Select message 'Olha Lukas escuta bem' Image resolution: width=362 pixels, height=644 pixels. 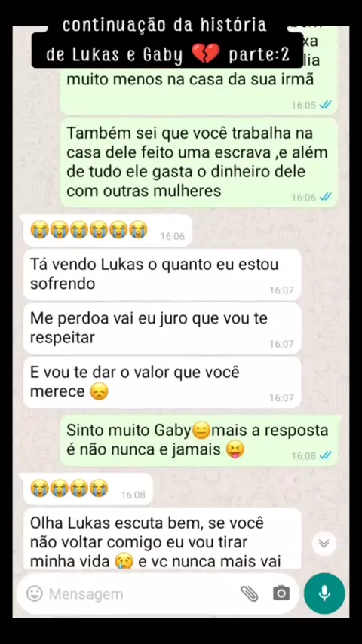(x=162, y=538)
